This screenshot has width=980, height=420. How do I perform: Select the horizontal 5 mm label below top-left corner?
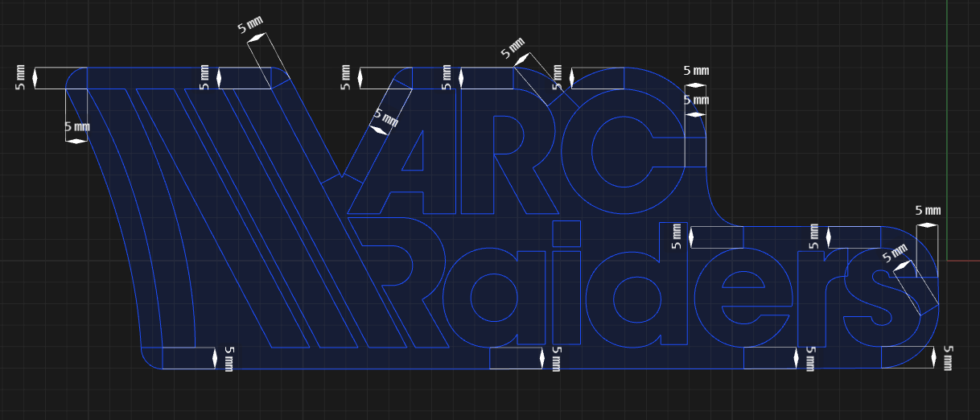tap(76, 127)
